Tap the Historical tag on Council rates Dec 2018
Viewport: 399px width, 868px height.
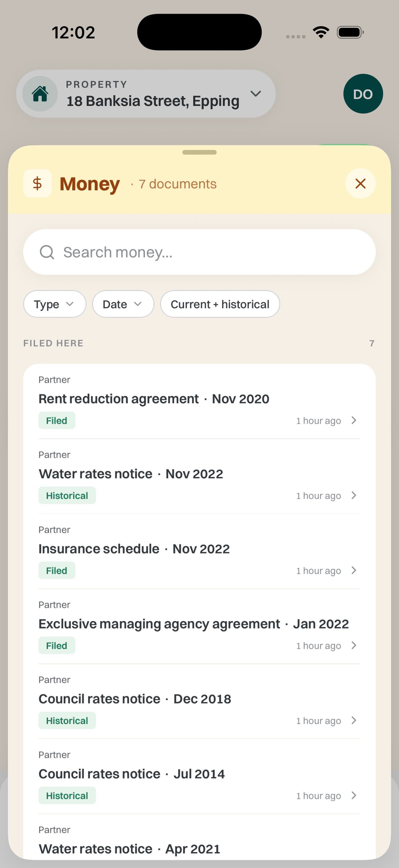(67, 720)
